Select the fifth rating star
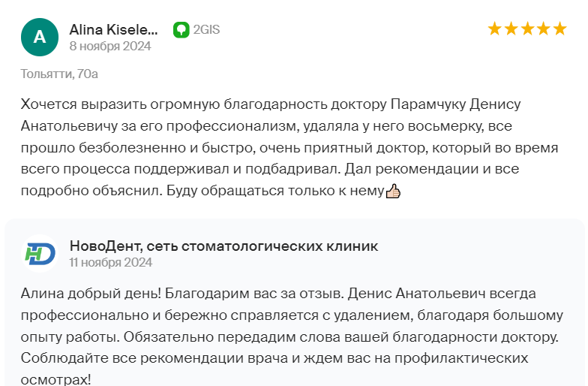Viewport: 588px width, 386px height. tap(559, 29)
